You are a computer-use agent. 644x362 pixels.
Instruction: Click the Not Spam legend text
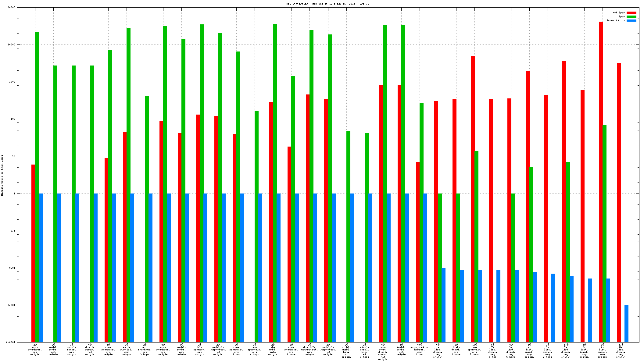click(619, 12)
